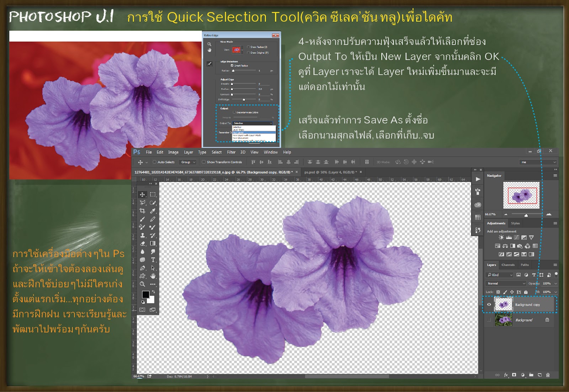This screenshot has width=569, height=392.
Task: Choose the Eyedropper tool
Action: [153, 211]
